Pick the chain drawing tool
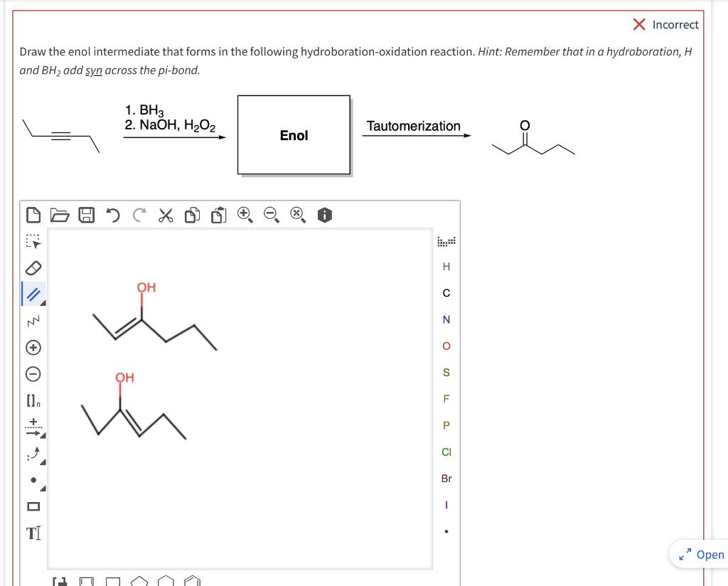The width and height of the screenshot is (728, 586). pyautogui.click(x=32, y=319)
